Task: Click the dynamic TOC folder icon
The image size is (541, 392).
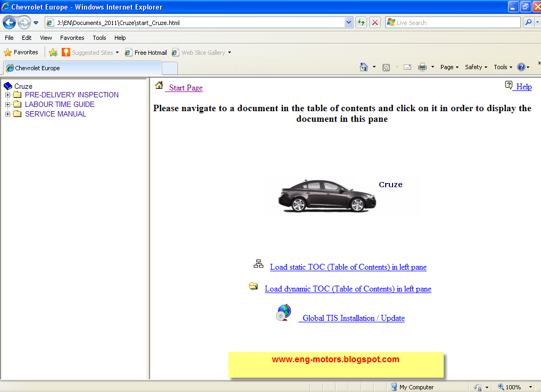Action: coord(253,286)
